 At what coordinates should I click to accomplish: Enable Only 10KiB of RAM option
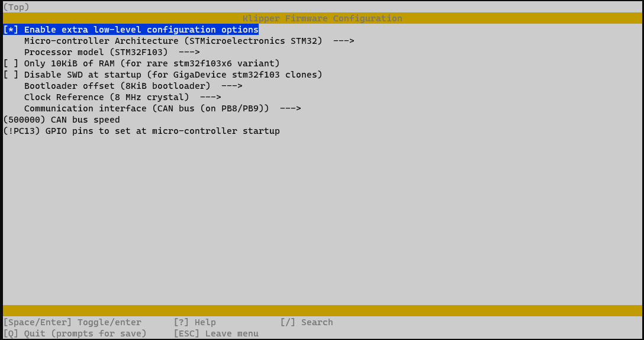click(x=141, y=63)
